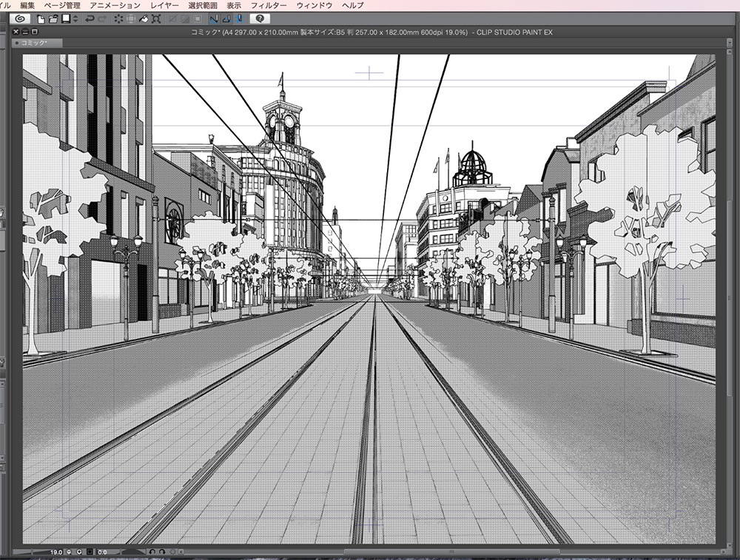Click the Save icon in toolbar

(x=66, y=18)
